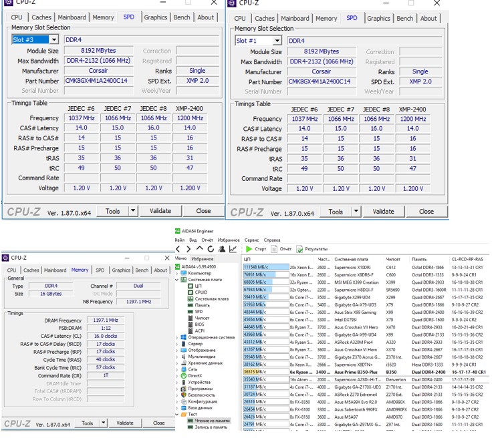The width and height of the screenshot is (504, 438).
Task: Switch to Избранное tab in AIDA64 sidebar
Action: 202,258
